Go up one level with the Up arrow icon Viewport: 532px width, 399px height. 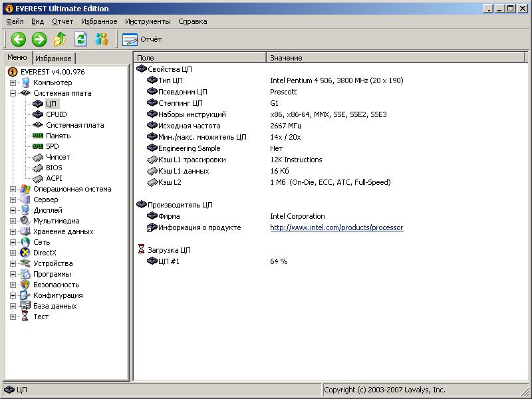click(60, 39)
